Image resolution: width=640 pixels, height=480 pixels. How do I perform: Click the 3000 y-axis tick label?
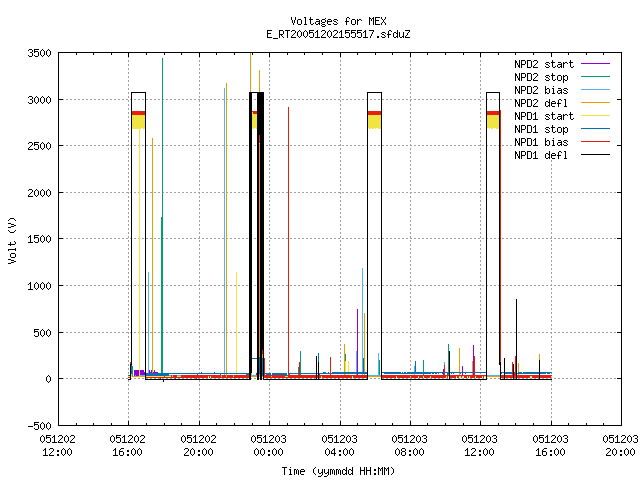(x=40, y=100)
